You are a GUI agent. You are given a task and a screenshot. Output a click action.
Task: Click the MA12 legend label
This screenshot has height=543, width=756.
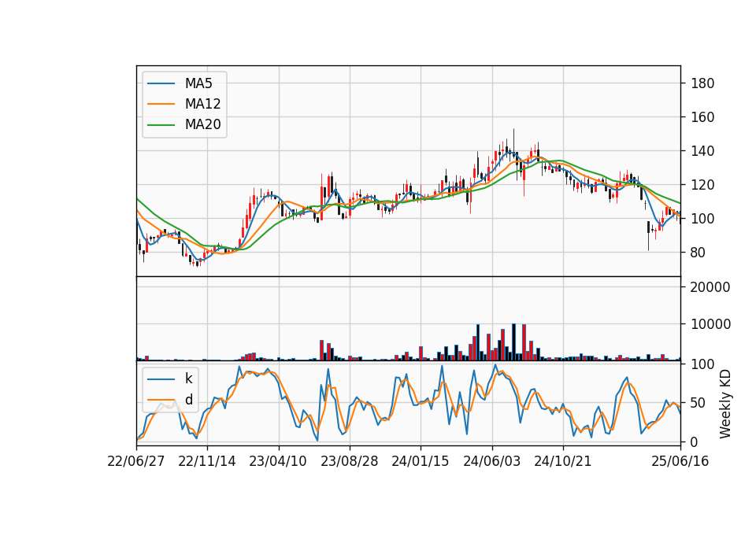(202, 104)
